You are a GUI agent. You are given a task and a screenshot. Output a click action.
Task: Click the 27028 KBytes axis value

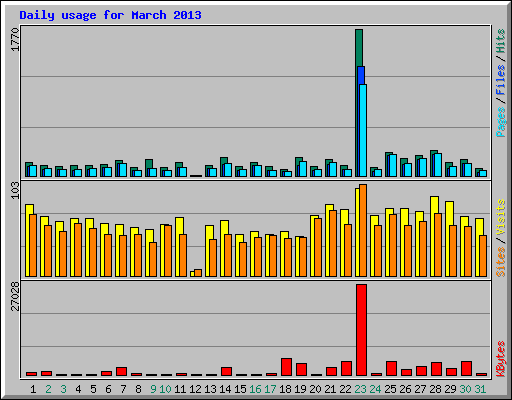(15, 297)
